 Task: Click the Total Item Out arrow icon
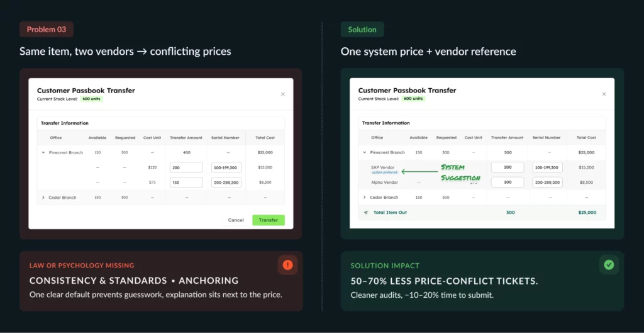pyautogui.click(x=366, y=213)
